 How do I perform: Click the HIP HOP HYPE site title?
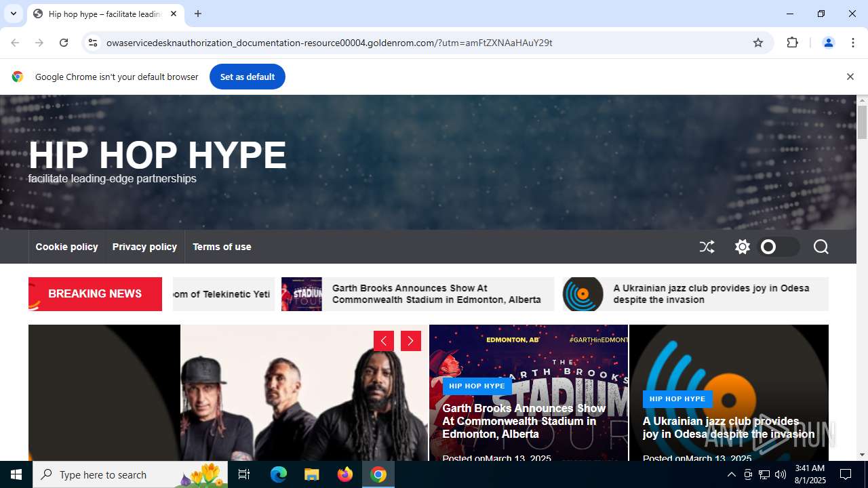157,155
